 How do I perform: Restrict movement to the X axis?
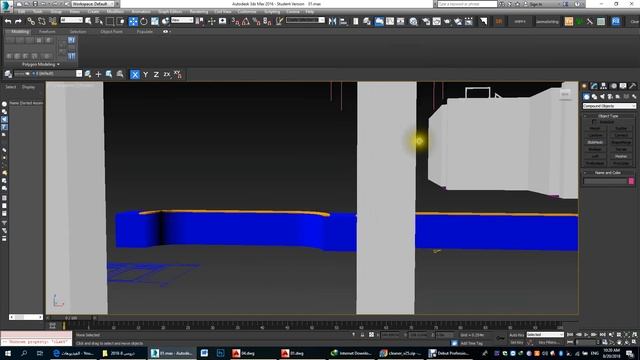click(x=135, y=74)
